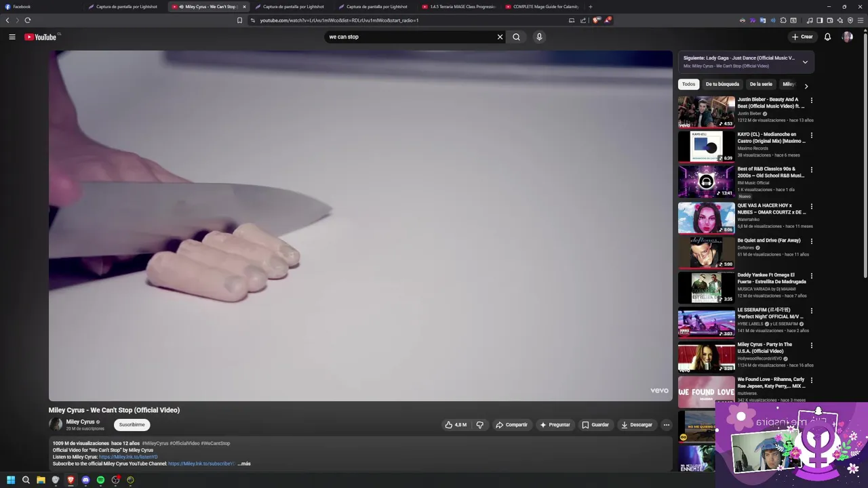
Task: Run the search with the magnifier button
Action: tap(516, 37)
